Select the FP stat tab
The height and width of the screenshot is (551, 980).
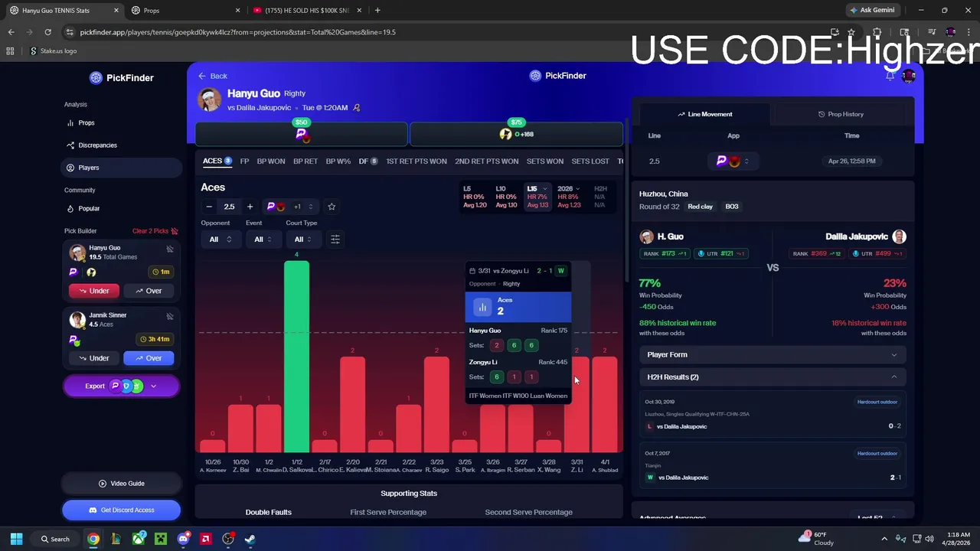click(x=244, y=161)
